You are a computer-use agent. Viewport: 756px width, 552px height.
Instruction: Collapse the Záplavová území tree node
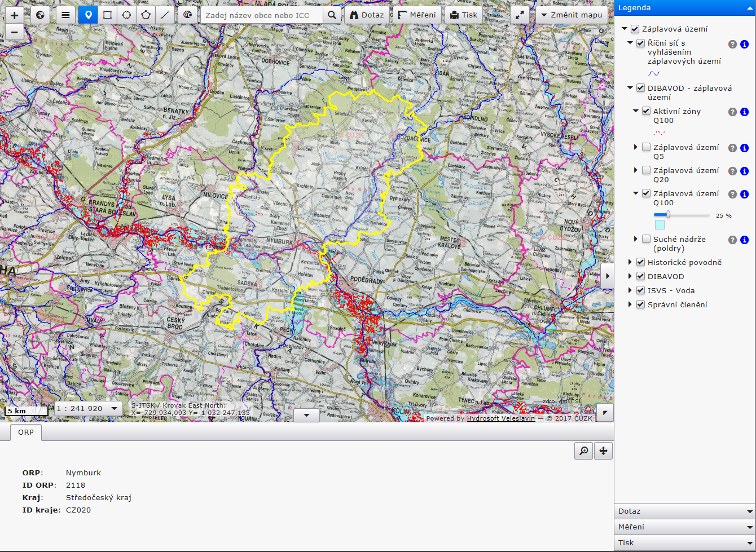tap(625, 29)
